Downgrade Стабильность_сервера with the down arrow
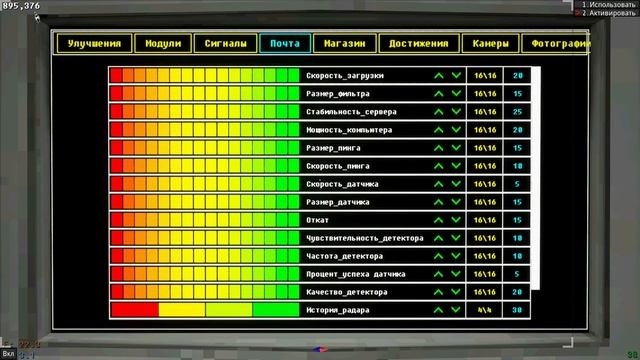 coord(456,111)
